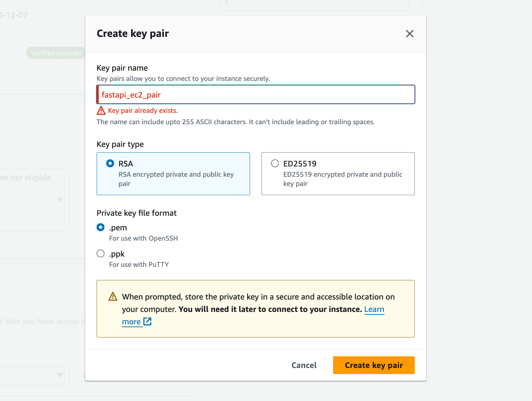Viewport: 532px width, 401px height.
Task: Click the Create key pair button
Action: 374,365
